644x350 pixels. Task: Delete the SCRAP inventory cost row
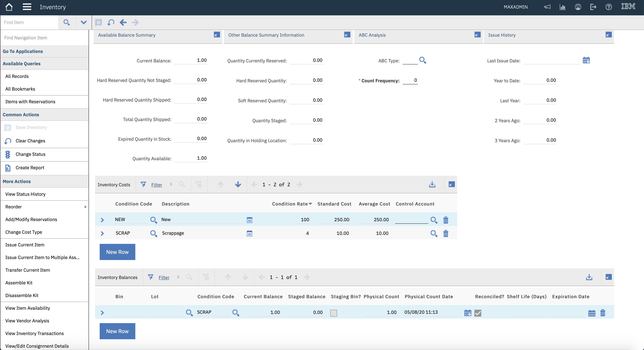445,234
